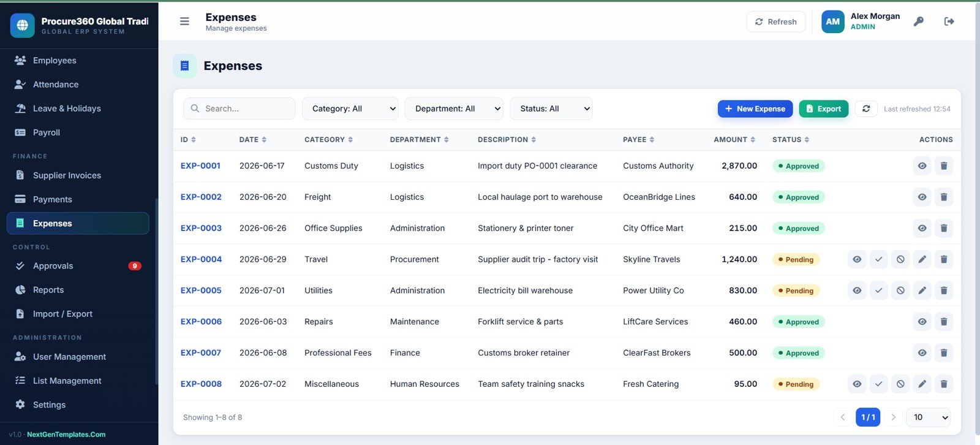
Task: Sort table by Status column header
Action: point(791,140)
